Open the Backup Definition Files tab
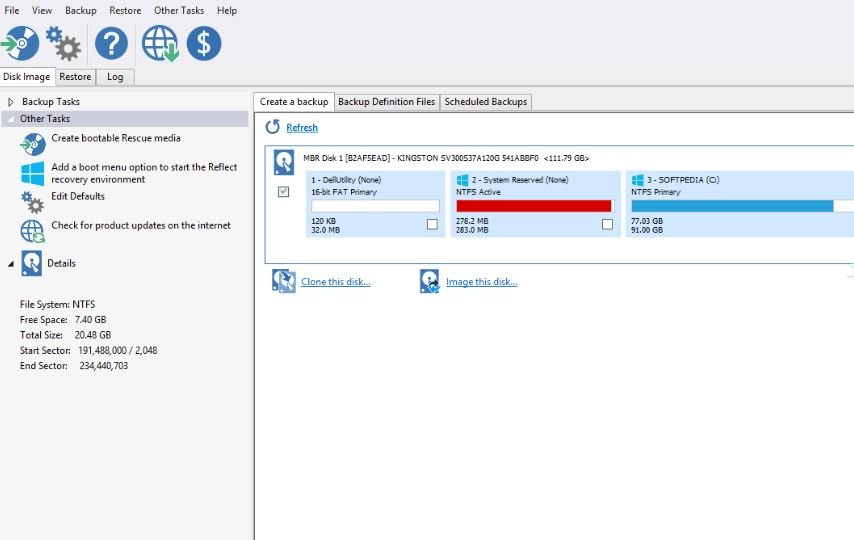 pyautogui.click(x=387, y=102)
